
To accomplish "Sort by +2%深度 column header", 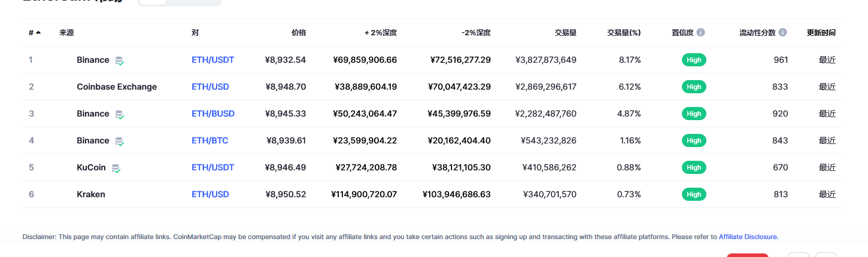I will point(381,32).
